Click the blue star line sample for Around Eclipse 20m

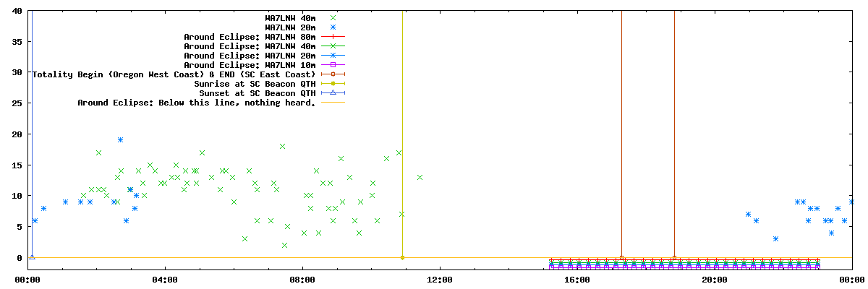pos(333,55)
